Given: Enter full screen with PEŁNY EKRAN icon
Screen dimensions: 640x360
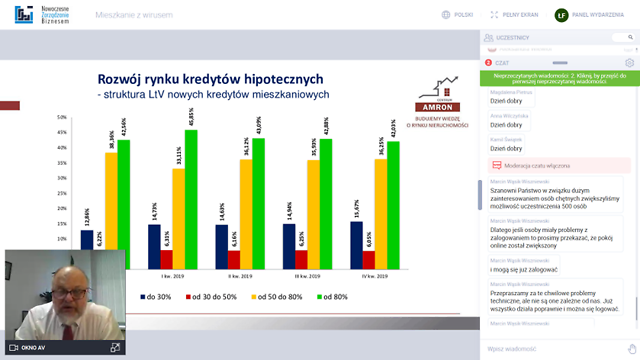Looking at the screenshot, I should (494, 15).
